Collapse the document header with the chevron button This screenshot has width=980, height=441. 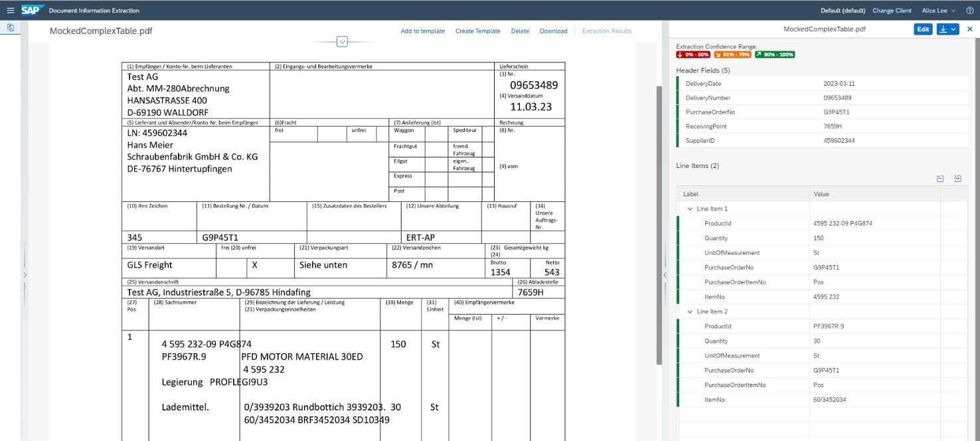(x=343, y=42)
